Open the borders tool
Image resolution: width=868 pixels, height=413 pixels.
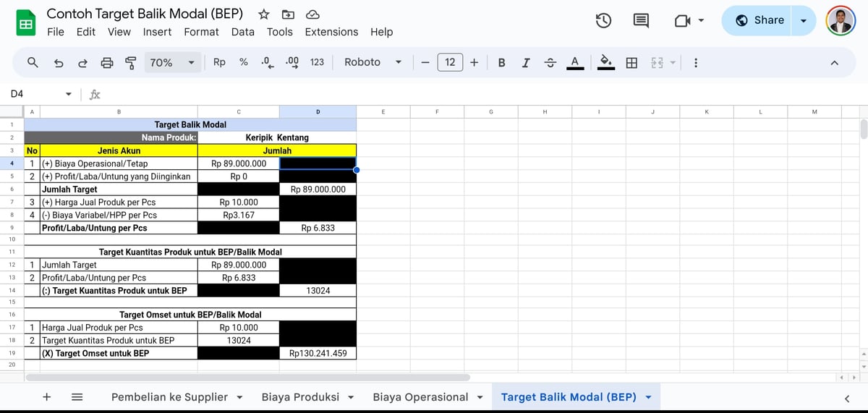(631, 63)
